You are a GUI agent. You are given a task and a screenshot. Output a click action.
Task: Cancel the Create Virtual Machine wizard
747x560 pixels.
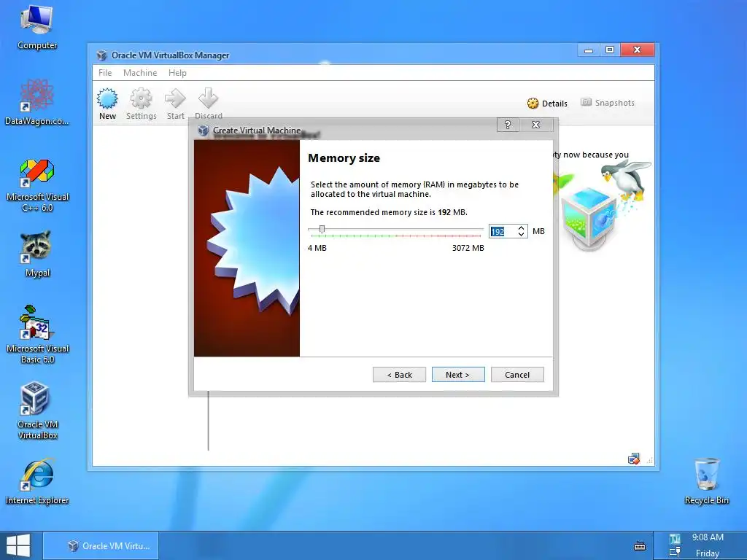pyautogui.click(x=517, y=375)
